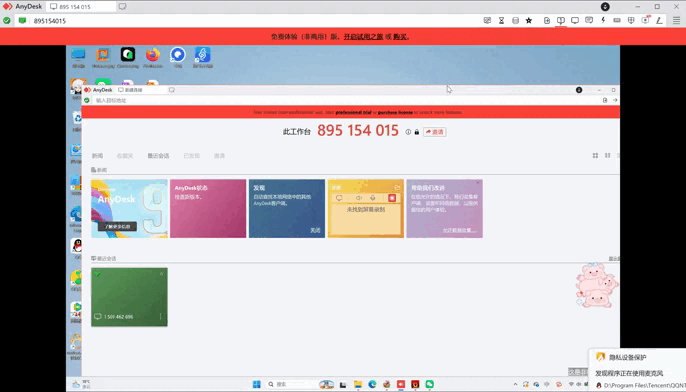Select the 新闻 tab in inner AnyDesk

click(97, 156)
